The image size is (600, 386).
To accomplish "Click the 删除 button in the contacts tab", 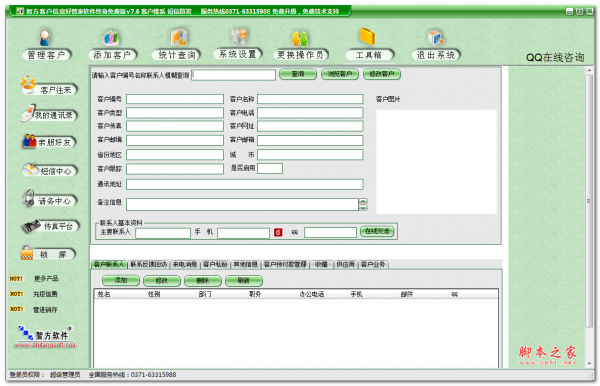I will (203, 281).
